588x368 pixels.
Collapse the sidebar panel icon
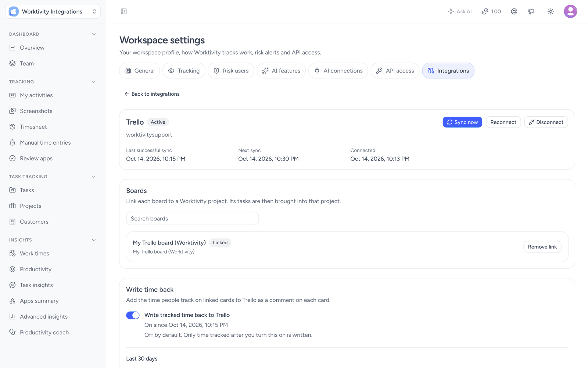point(123,11)
